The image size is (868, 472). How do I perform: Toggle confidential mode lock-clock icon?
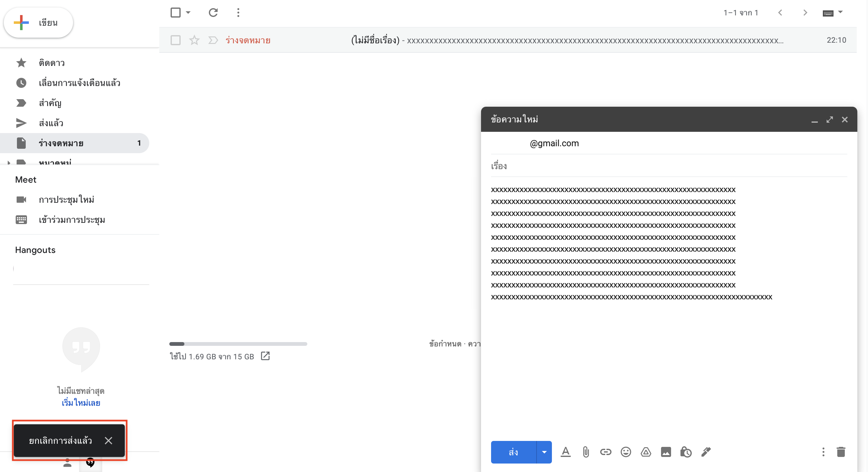click(x=686, y=452)
